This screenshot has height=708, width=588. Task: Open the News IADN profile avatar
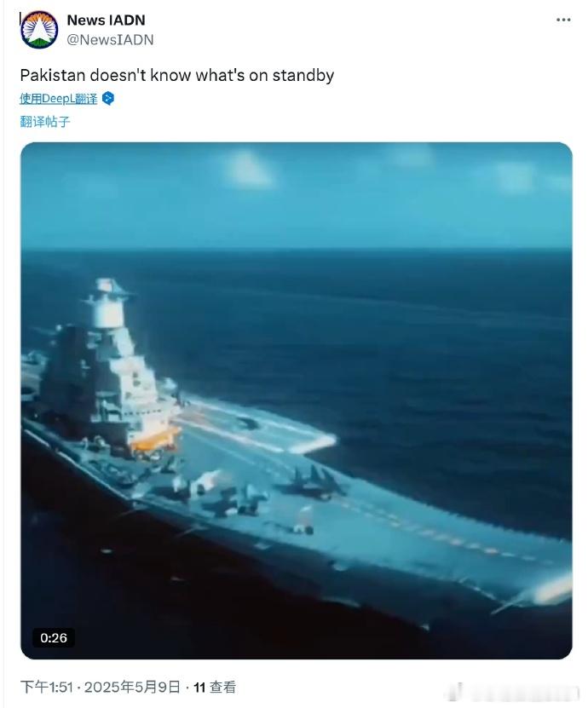pos(39,29)
